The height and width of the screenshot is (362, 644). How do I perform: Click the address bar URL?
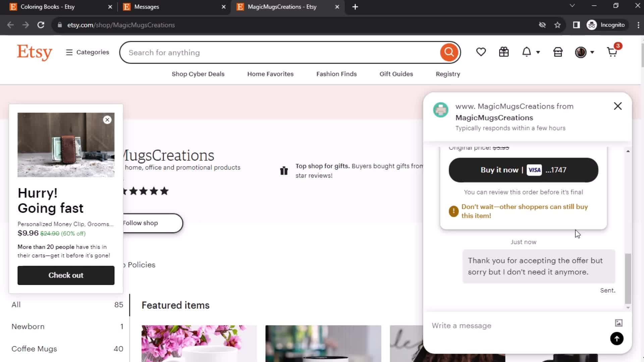pos(121,25)
